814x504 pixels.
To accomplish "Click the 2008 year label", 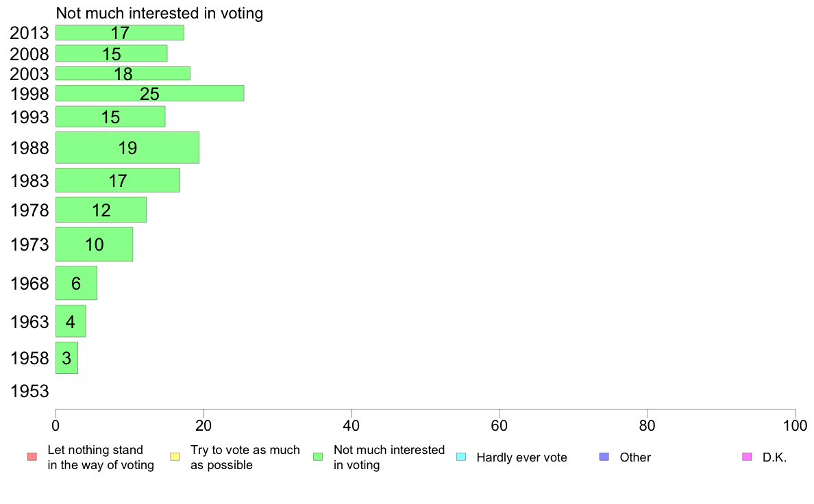I will click(29, 54).
